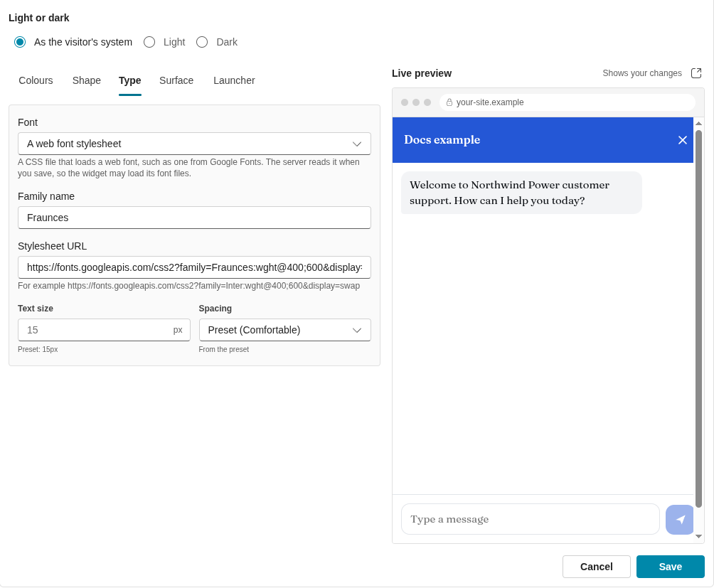The width and height of the screenshot is (714, 588).
Task: Click the your-site.example address bar
Action: coord(568,102)
